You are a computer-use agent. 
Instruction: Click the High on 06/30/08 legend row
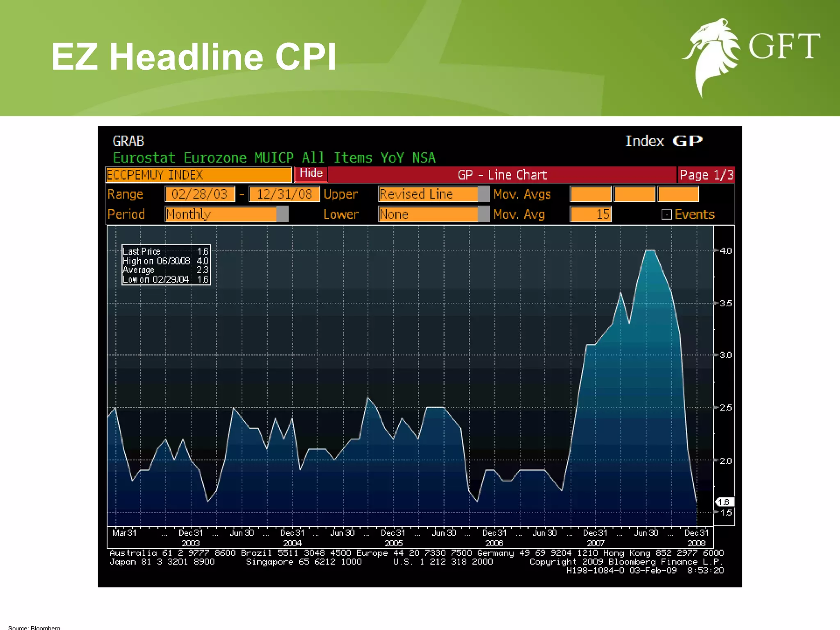166,261
